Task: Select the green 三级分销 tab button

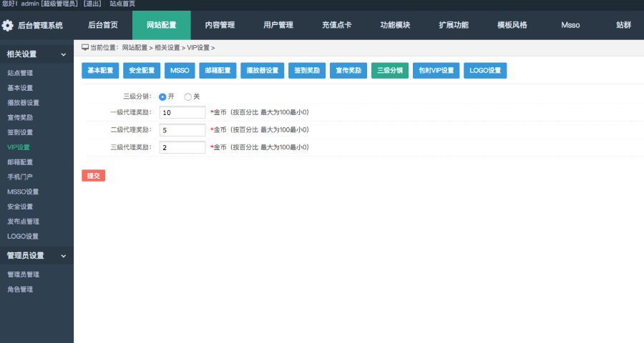Action: (x=390, y=71)
